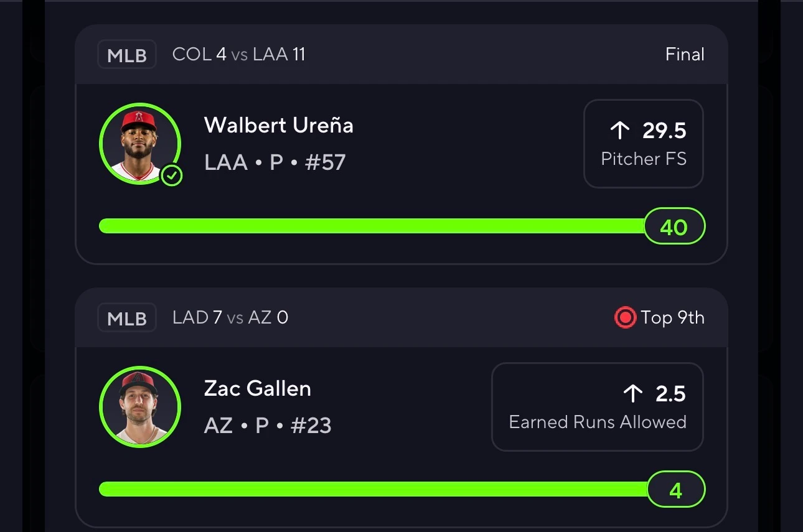The image size is (803, 532).
Task: Click the Walbert Ureña name
Action: (279, 125)
